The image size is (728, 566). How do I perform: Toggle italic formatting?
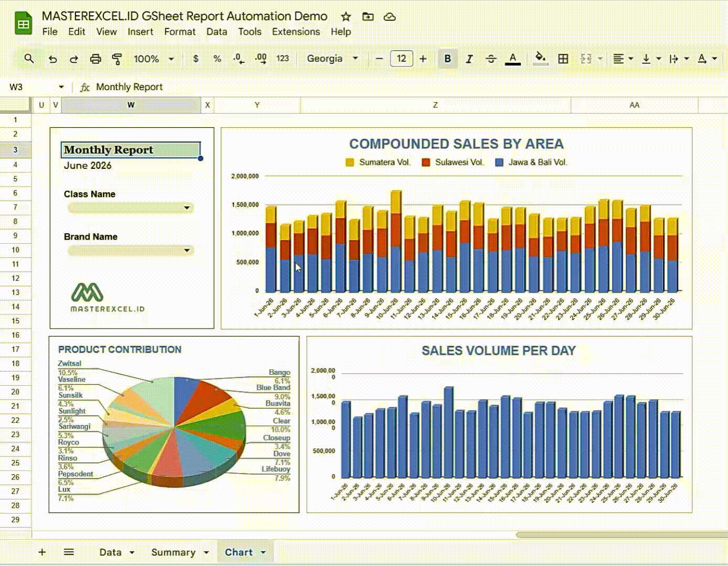click(x=469, y=59)
